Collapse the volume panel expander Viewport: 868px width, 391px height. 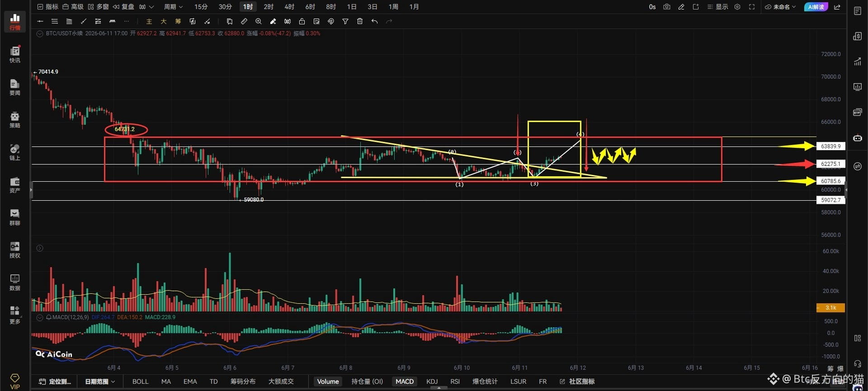(40, 248)
